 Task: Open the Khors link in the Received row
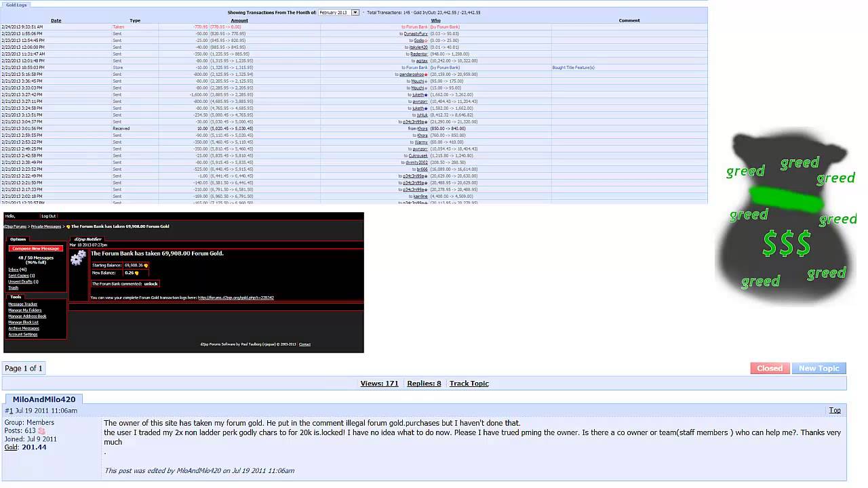[x=422, y=129]
